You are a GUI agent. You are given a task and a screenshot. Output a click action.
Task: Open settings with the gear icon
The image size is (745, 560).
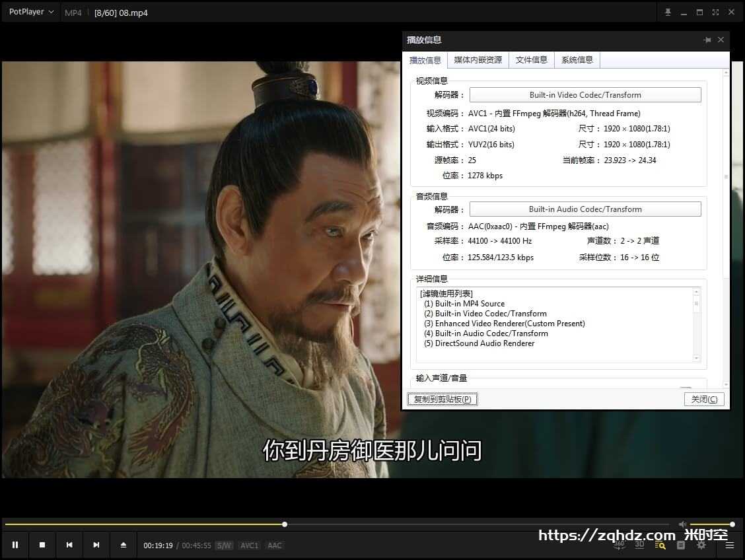tap(701, 545)
